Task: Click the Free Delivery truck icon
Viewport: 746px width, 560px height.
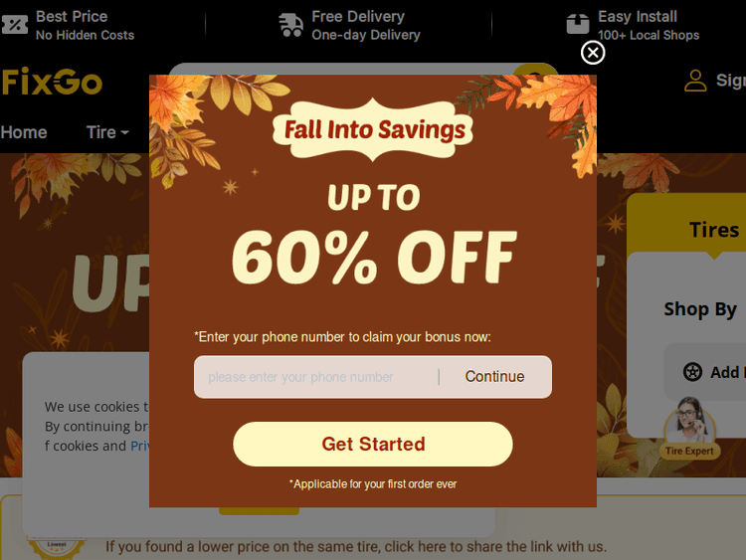Action: [x=290, y=25]
